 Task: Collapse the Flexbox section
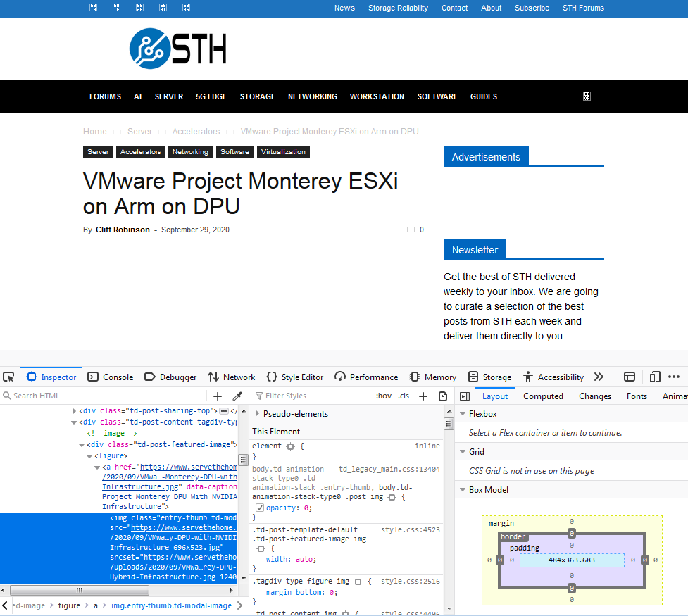pos(463,414)
